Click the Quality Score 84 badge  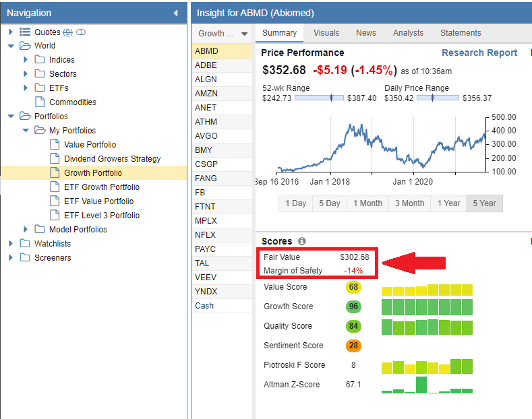click(353, 326)
